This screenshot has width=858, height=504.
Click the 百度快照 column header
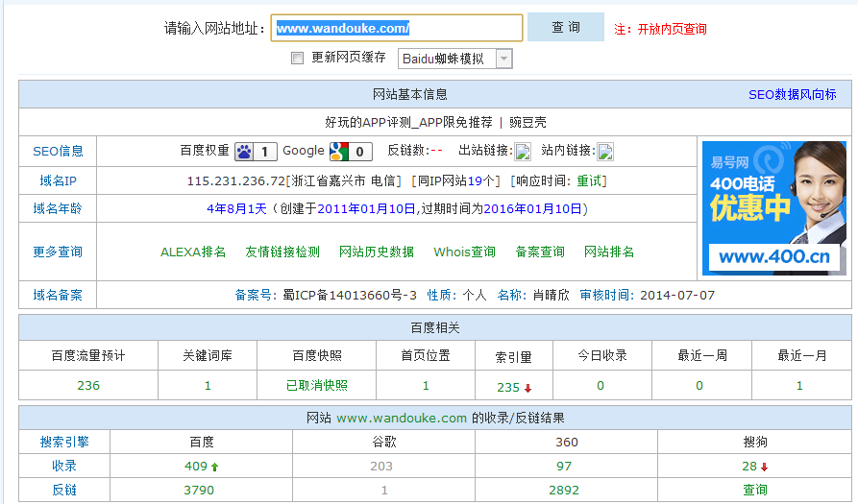click(317, 356)
